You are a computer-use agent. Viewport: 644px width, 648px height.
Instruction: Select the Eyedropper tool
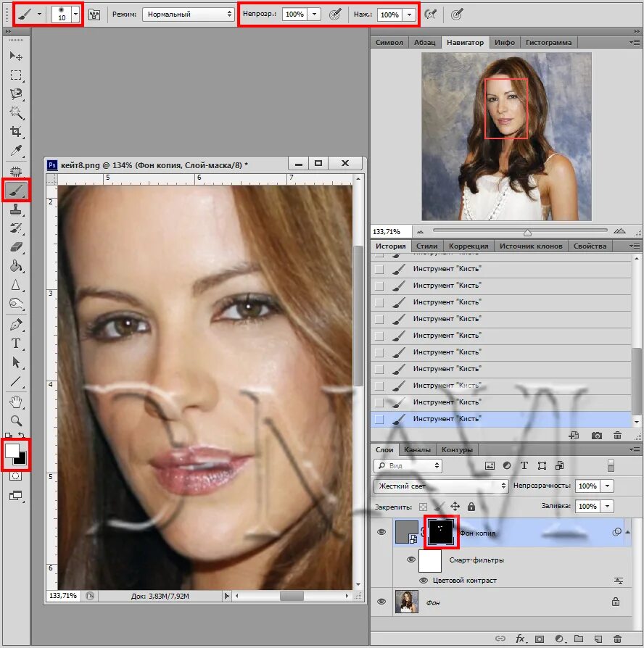(16, 151)
